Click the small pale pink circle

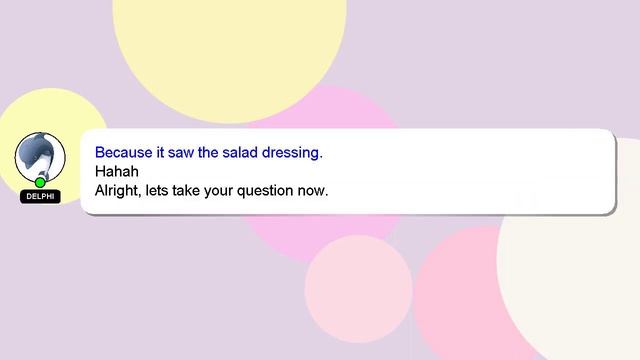click(x=358, y=289)
